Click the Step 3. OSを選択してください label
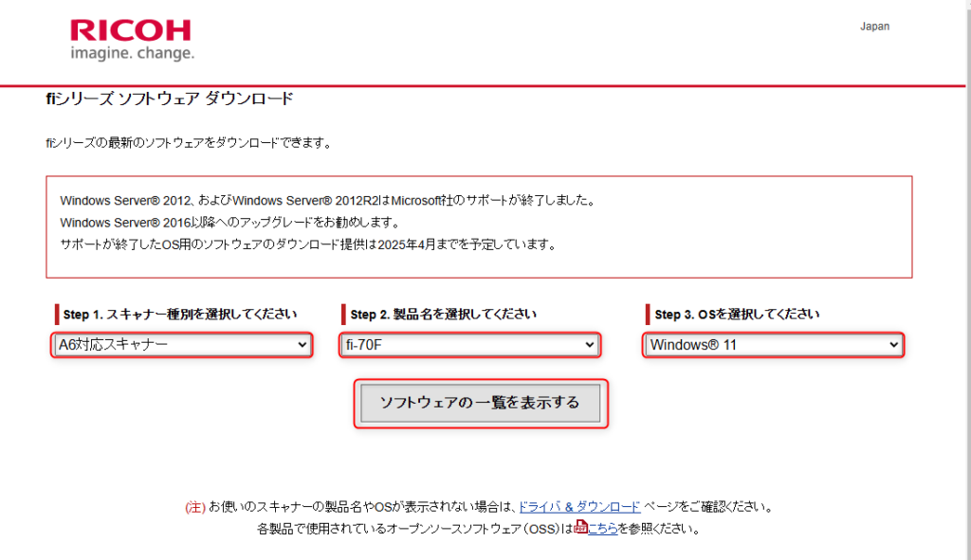 click(x=737, y=315)
